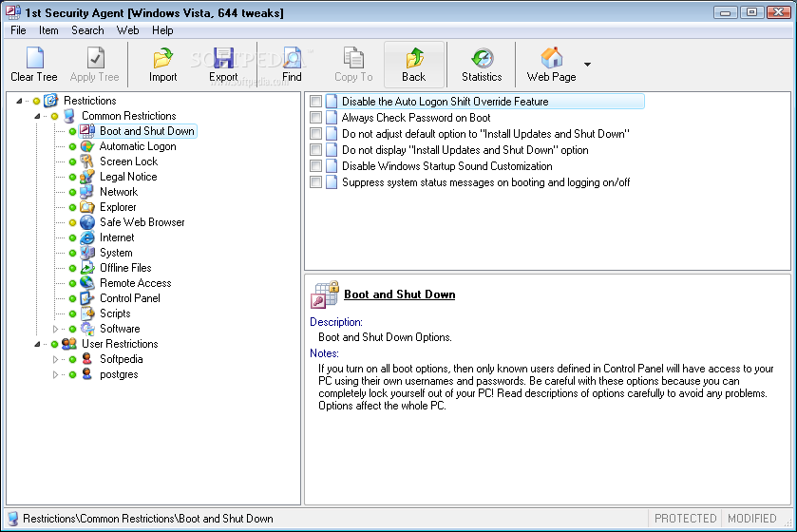797x532 pixels.
Task: Click the Softpedia user icon
Action: pos(86,359)
